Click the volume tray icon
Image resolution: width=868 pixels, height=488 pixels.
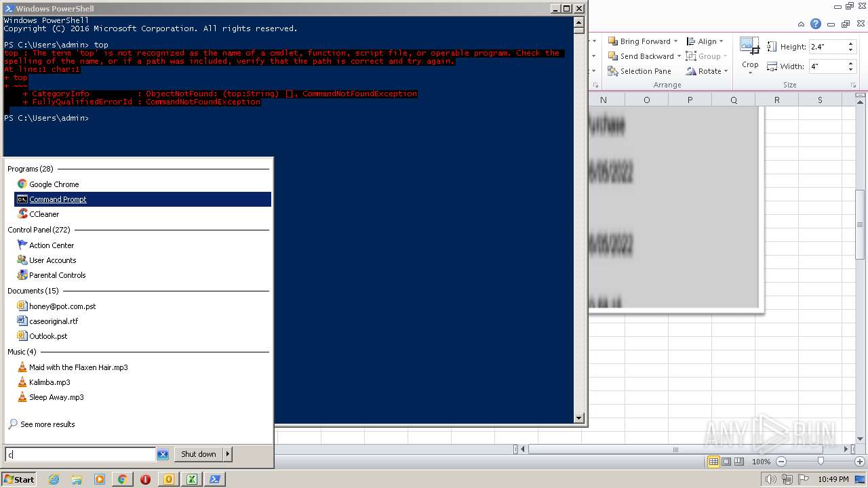770,479
